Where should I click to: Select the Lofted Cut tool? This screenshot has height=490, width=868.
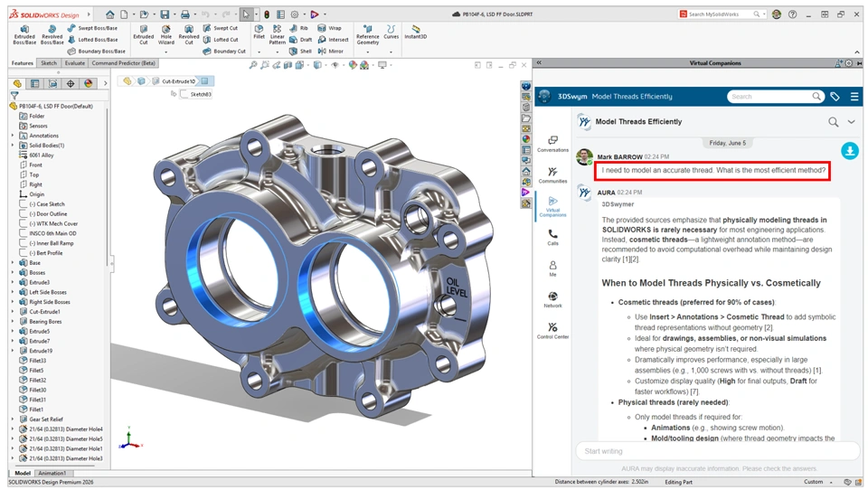tap(221, 39)
